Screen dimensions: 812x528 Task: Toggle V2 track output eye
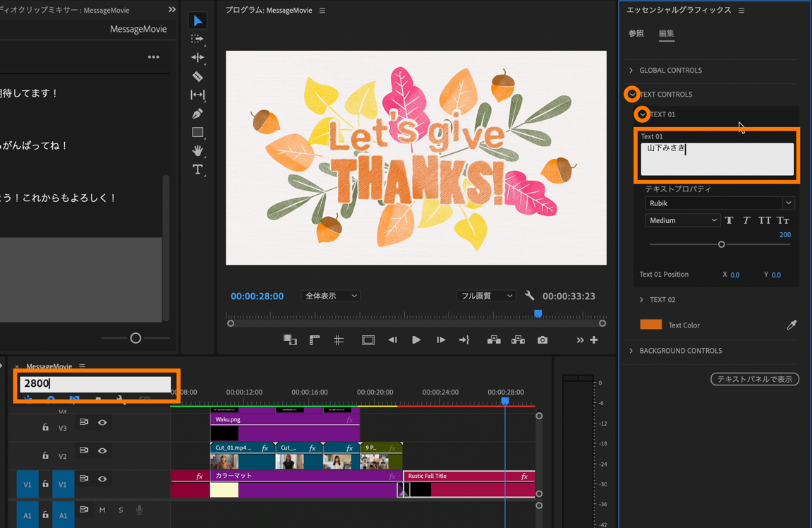coord(102,451)
